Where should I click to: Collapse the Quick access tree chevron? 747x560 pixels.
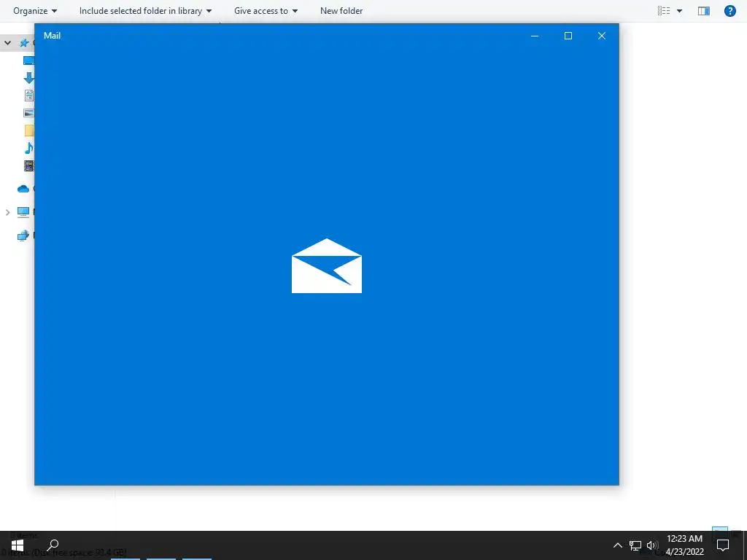coord(7,43)
